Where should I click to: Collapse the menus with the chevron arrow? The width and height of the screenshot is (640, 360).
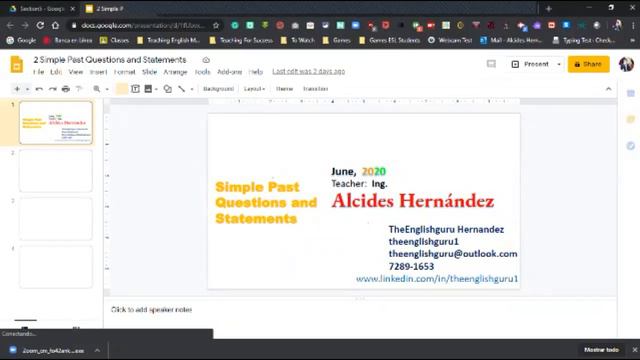click(x=609, y=89)
